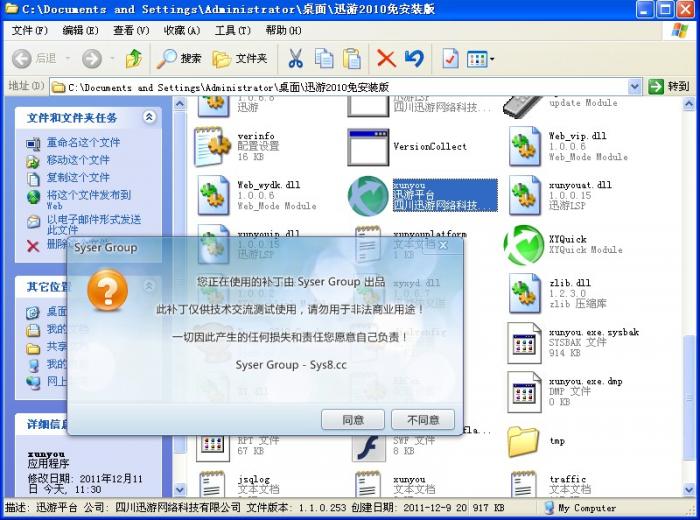Screen dimensions: 700x520
Task: Select the SWF Flash file icon
Action: pyautogui.click(x=368, y=447)
